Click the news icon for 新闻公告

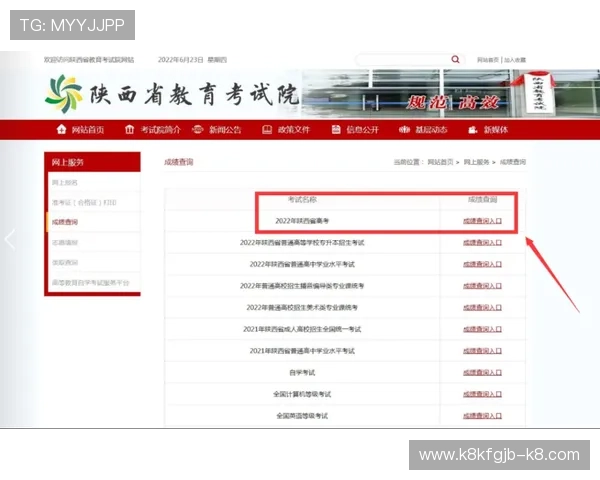coord(197,129)
